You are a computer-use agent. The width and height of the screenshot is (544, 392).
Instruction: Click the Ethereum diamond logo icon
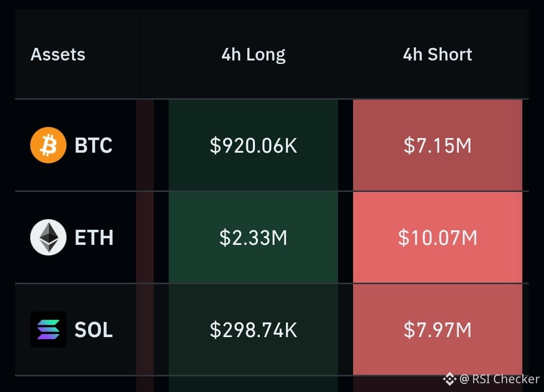point(48,237)
